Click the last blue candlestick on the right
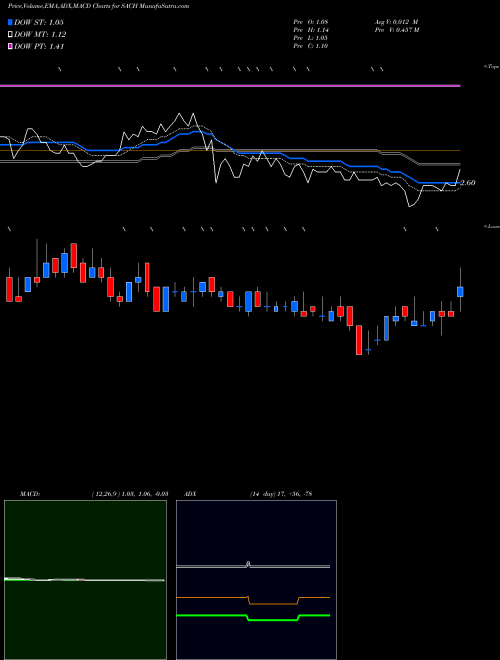Viewport: 500px width, 660px height. pos(460,292)
